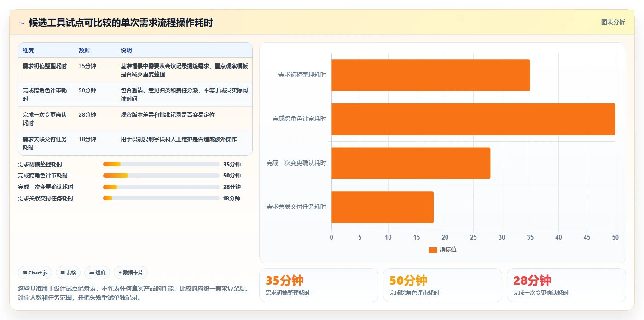Screen dimensions: 644x320
Task: Click the 图表分析 label in header
Action: [x=613, y=22]
